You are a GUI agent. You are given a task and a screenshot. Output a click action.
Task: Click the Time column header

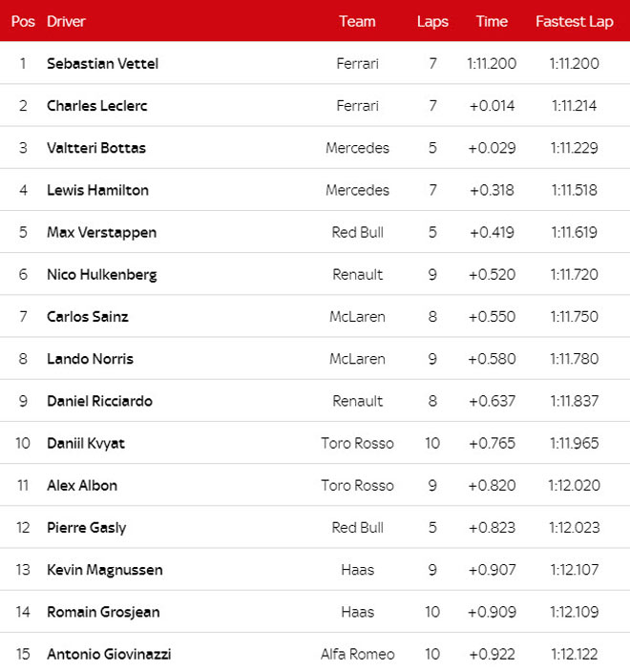(x=492, y=21)
